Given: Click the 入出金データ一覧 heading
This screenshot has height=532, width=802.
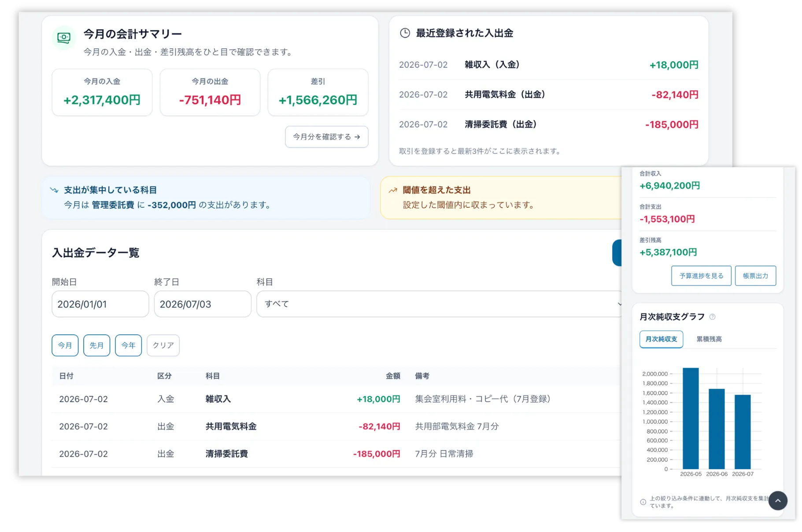Looking at the screenshot, I should [96, 253].
